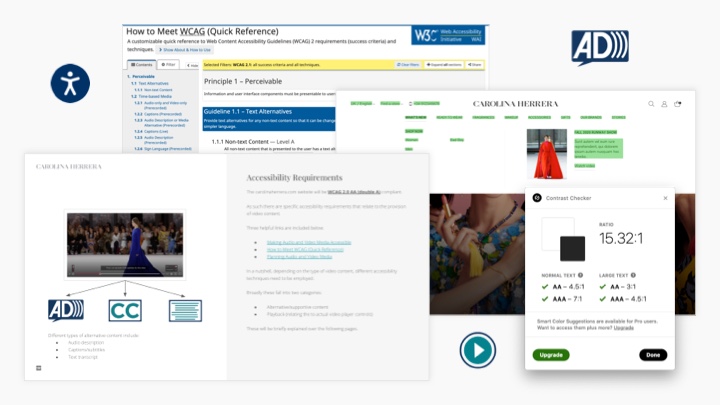Select 1.2.2 Captions (Prerecorded) in contents

point(158,114)
